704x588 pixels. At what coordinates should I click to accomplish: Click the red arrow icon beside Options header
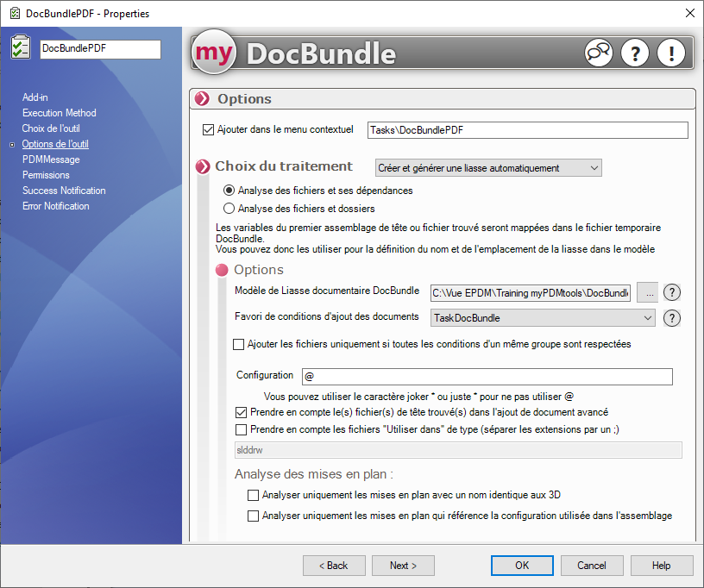tap(203, 98)
